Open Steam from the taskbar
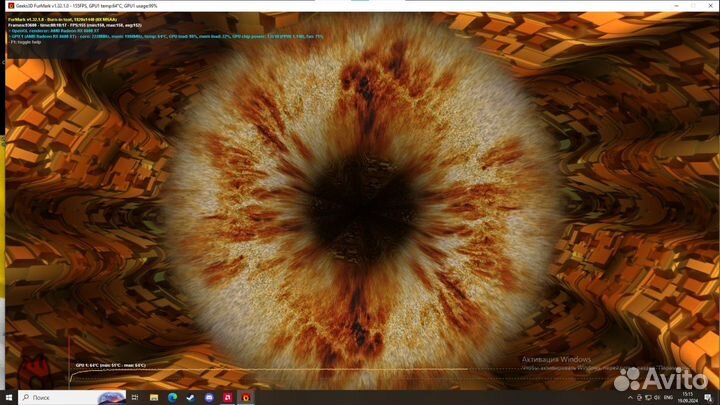This screenshot has width=720, height=405. click(189, 397)
